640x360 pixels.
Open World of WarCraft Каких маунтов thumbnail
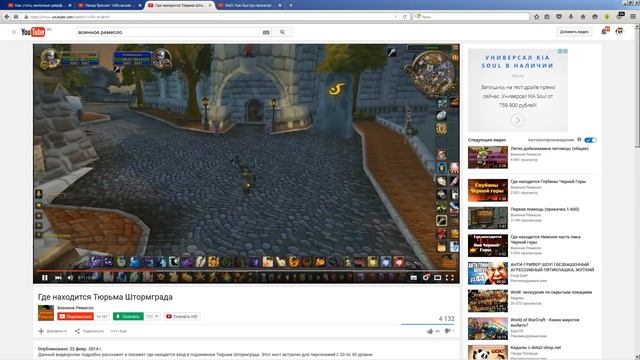click(x=488, y=329)
